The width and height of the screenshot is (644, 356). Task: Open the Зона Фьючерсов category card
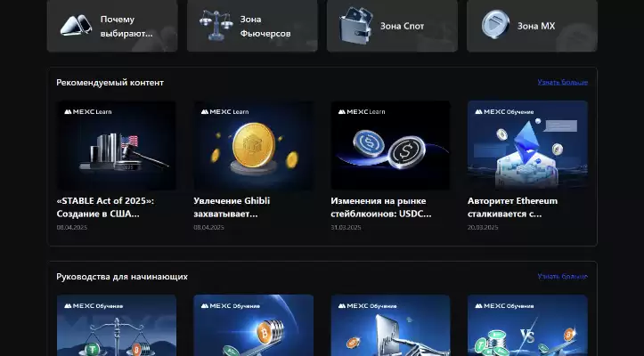(x=252, y=26)
